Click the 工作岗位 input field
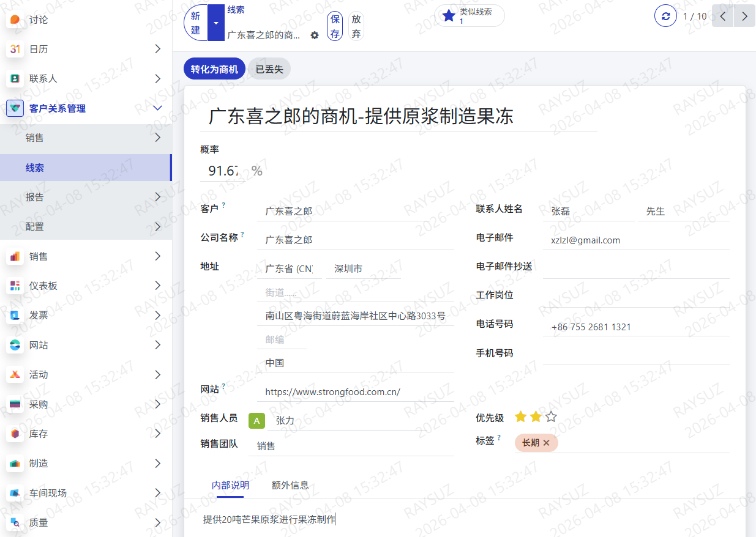Screen dimensions: 756x537 [x=636, y=298]
